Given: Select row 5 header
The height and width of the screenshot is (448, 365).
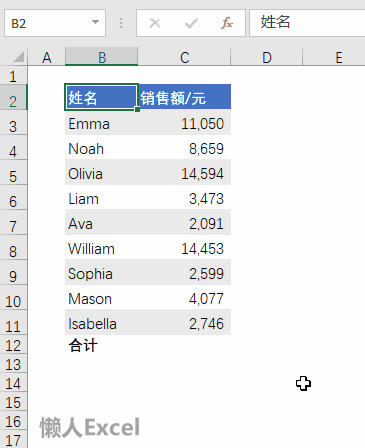Looking at the screenshot, I should tap(13, 172).
